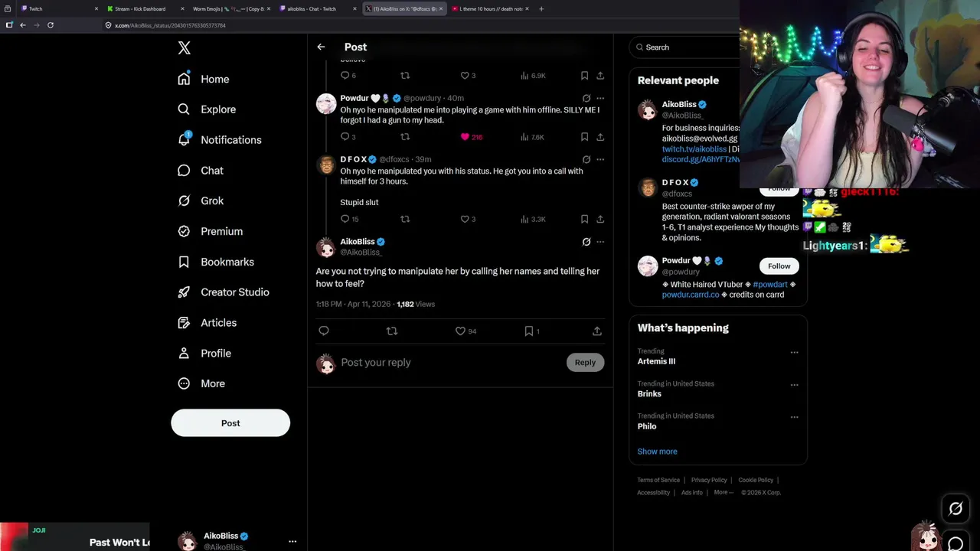Viewport: 980px width, 551px height.
Task: Open Notifications from the sidebar
Action: tap(220, 140)
